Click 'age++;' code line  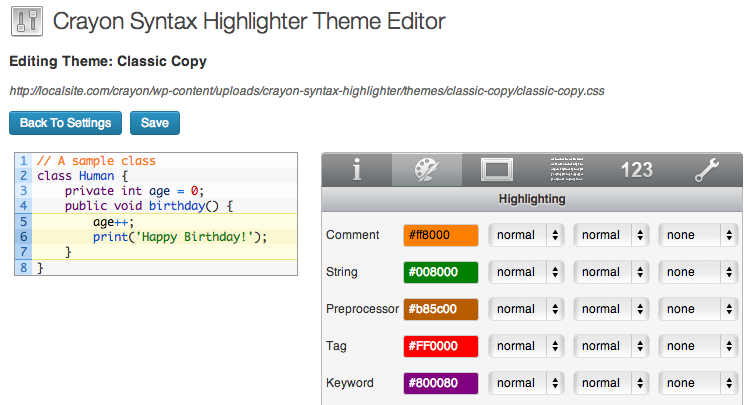pyautogui.click(x=113, y=222)
